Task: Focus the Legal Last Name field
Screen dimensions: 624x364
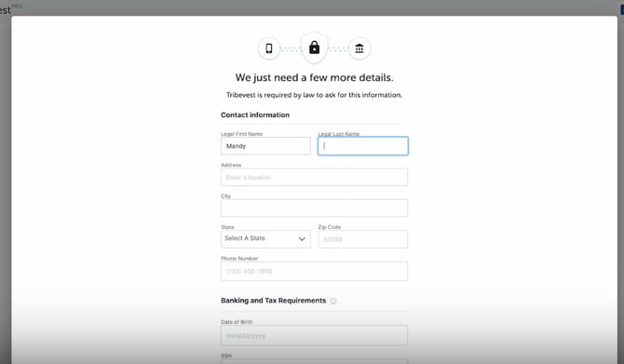Action: point(363,146)
